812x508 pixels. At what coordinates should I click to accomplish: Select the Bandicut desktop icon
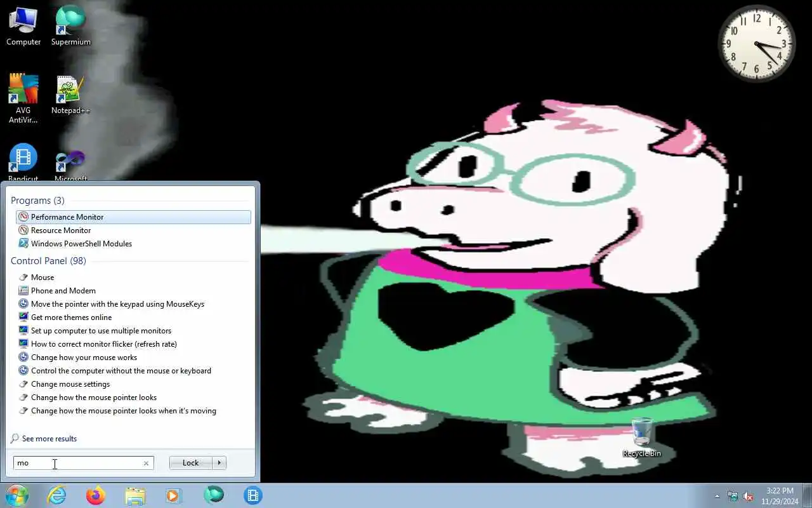click(x=23, y=163)
